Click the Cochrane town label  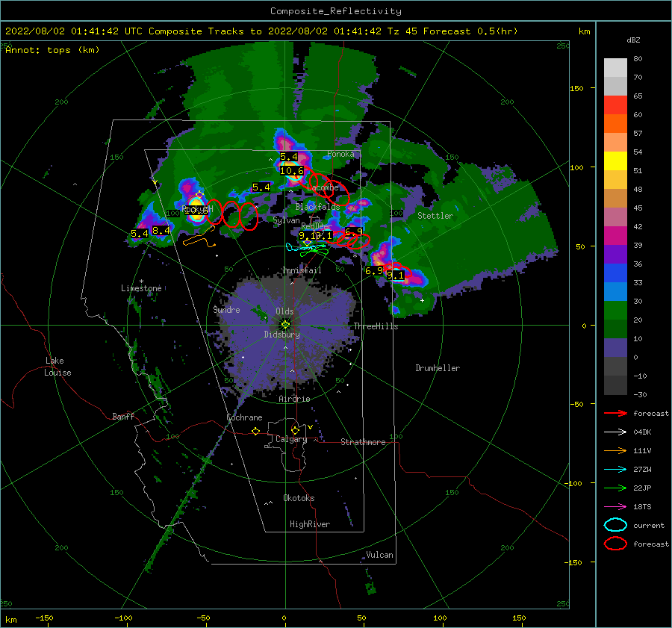pos(244,417)
